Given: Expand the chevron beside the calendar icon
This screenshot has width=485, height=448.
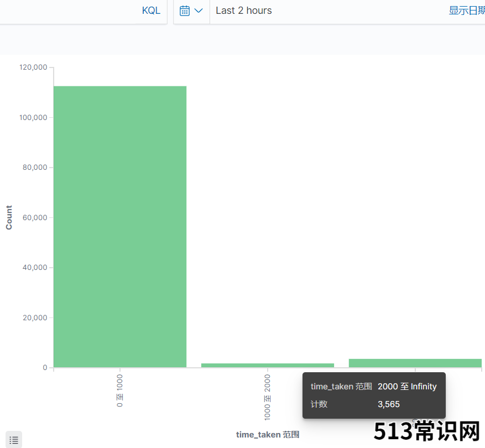Looking at the screenshot, I should coord(199,11).
